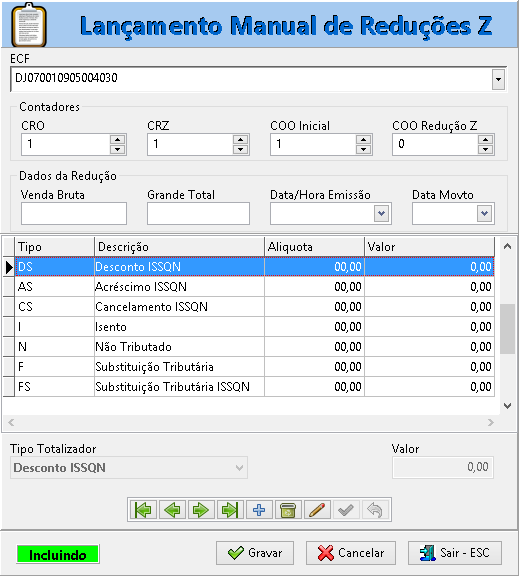
Task: Click the Cancelar button
Action: (351, 553)
